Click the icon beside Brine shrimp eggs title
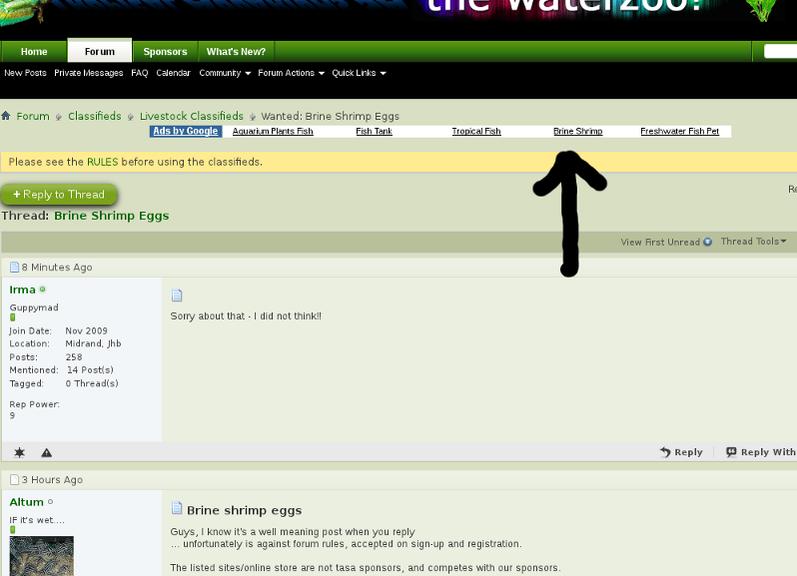The image size is (797, 576). coord(177,509)
